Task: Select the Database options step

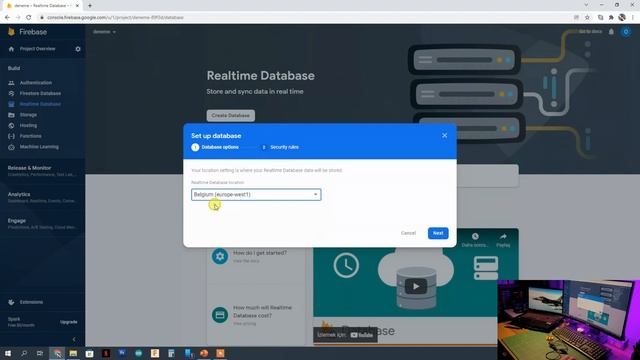Action: tap(215, 147)
